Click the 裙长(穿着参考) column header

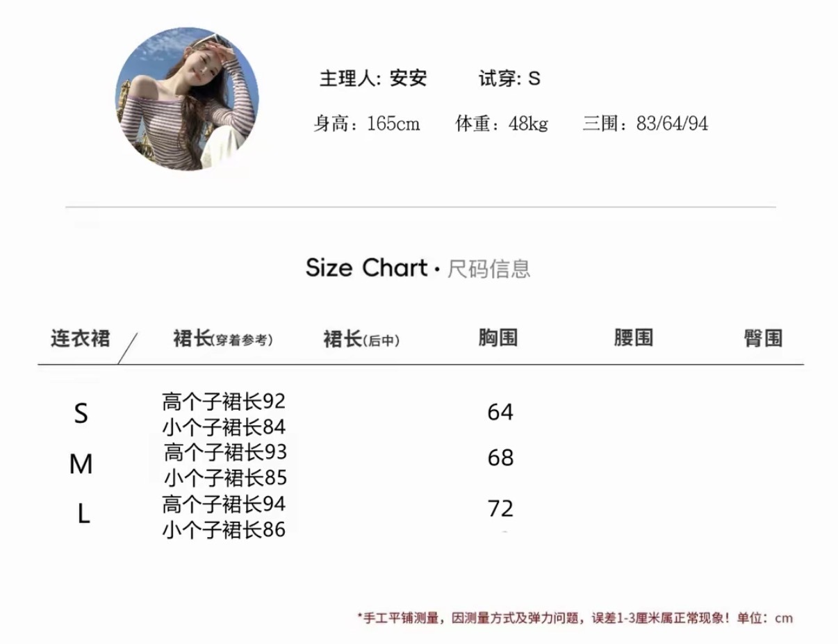222,339
